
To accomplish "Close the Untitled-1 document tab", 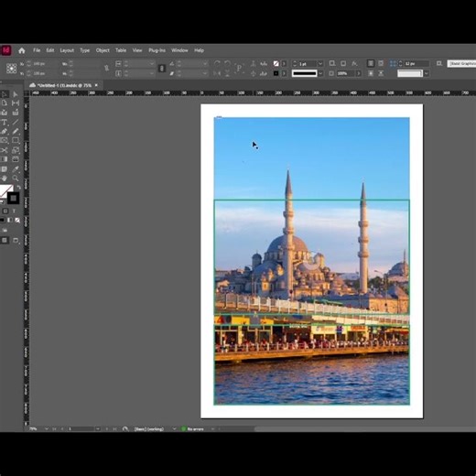I will click(96, 85).
